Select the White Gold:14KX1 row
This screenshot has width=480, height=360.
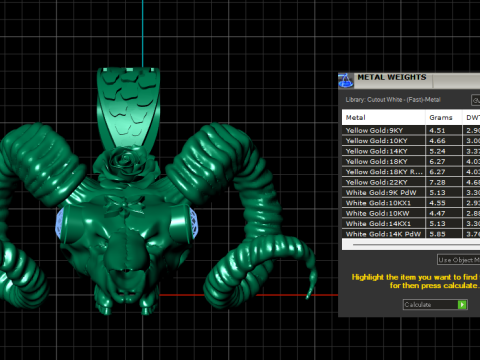coord(411,223)
